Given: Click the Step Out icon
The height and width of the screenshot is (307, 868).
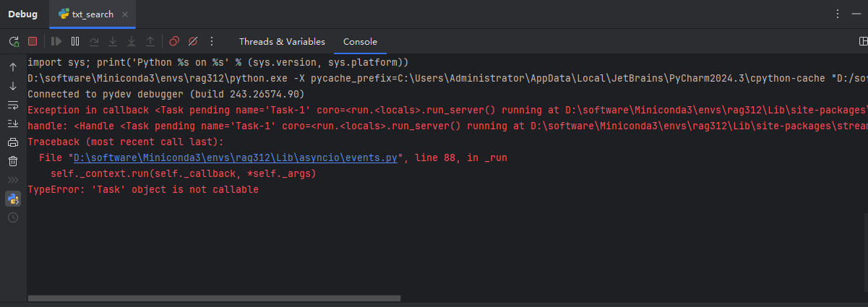Looking at the screenshot, I should point(150,41).
